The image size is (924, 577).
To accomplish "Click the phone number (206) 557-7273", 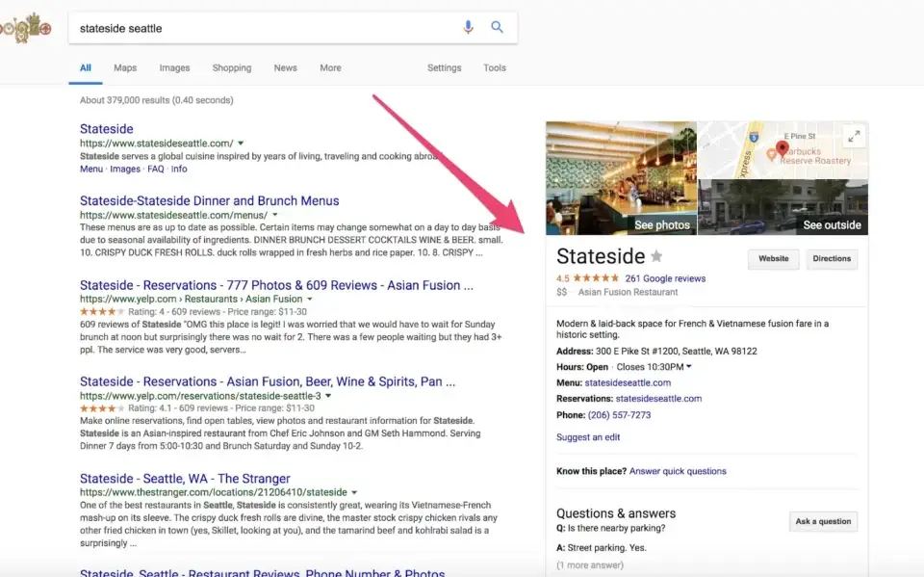I will tap(619, 415).
